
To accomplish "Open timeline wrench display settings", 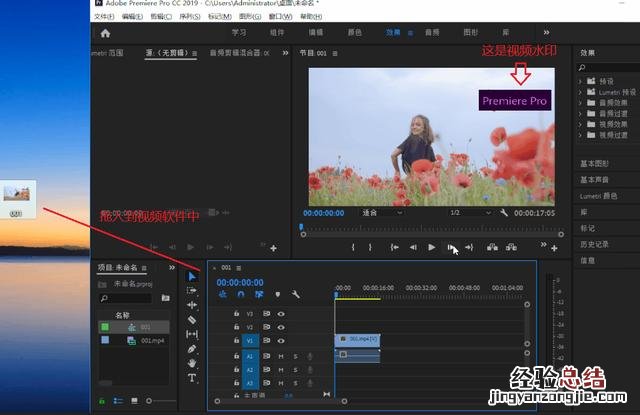I will (296, 294).
